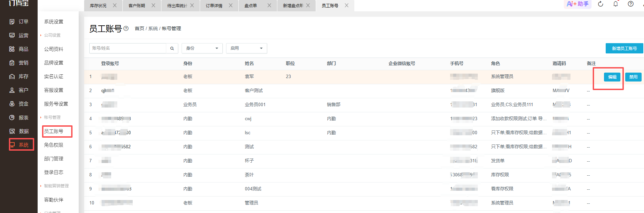Select the row named 茶叶

[x=364, y=175]
